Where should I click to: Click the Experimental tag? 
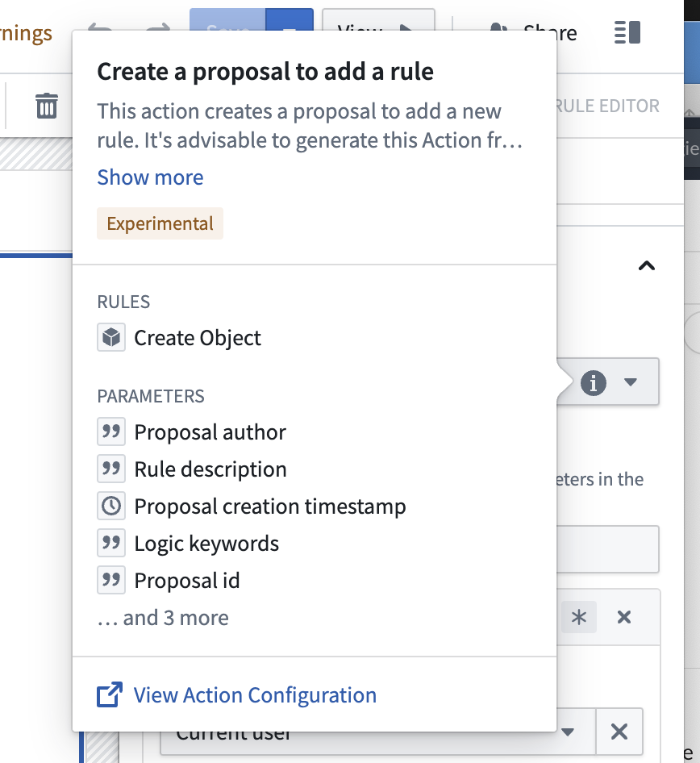[x=160, y=223]
